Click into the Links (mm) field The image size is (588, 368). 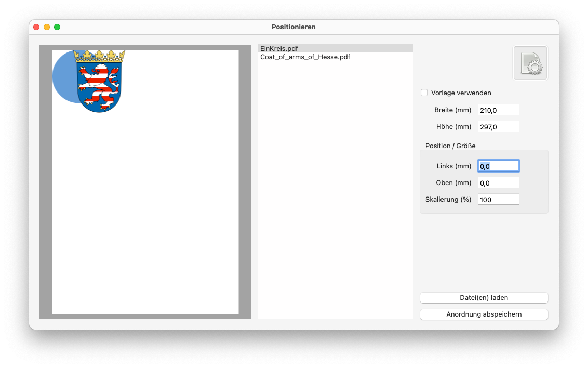coord(498,166)
